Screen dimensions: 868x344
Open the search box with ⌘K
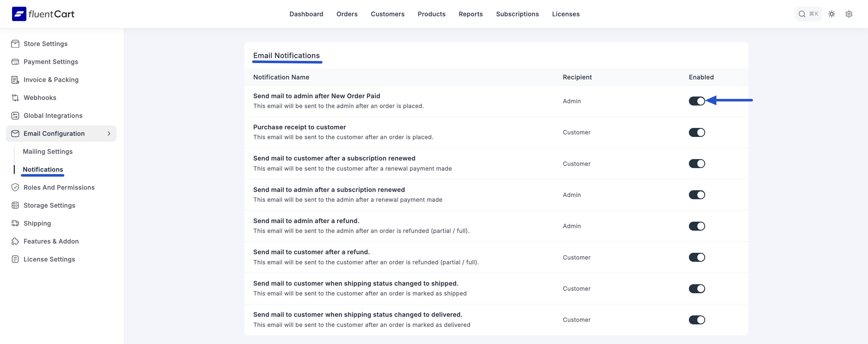[808, 14]
